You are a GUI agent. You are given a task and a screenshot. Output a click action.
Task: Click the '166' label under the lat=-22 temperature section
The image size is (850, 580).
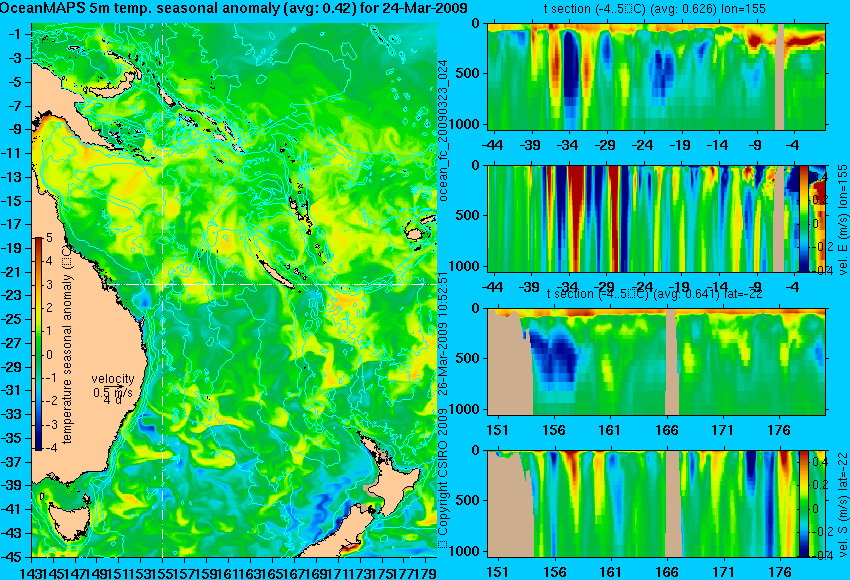(x=666, y=430)
